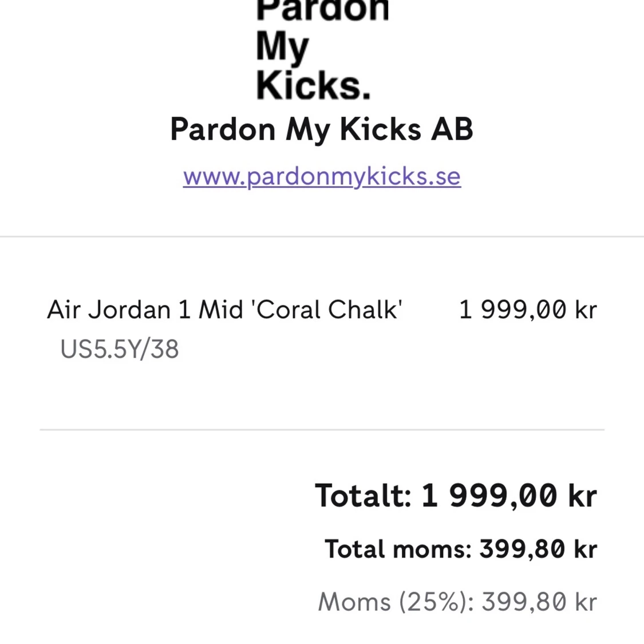The image size is (644, 644).
Task: Click the Air Jordan 1 Mid 'Coral Chalk' item
Action: click(224, 309)
